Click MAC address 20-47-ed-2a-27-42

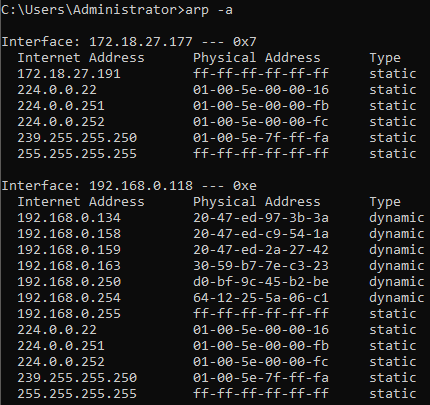pyautogui.click(x=261, y=250)
